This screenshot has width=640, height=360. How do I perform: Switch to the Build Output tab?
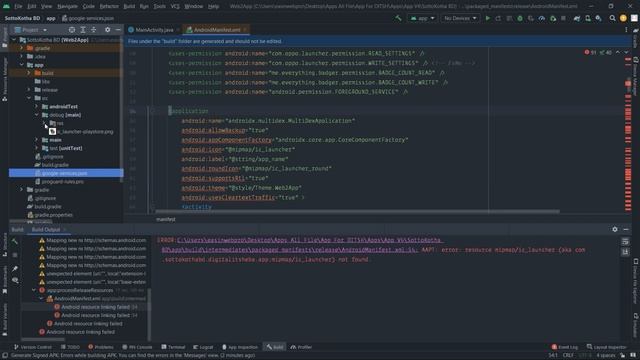[x=46, y=229]
